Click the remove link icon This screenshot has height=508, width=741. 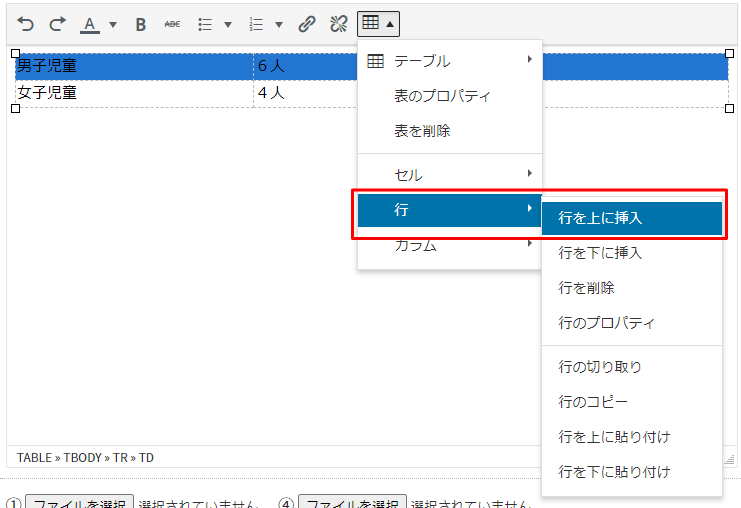tap(339, 24)
